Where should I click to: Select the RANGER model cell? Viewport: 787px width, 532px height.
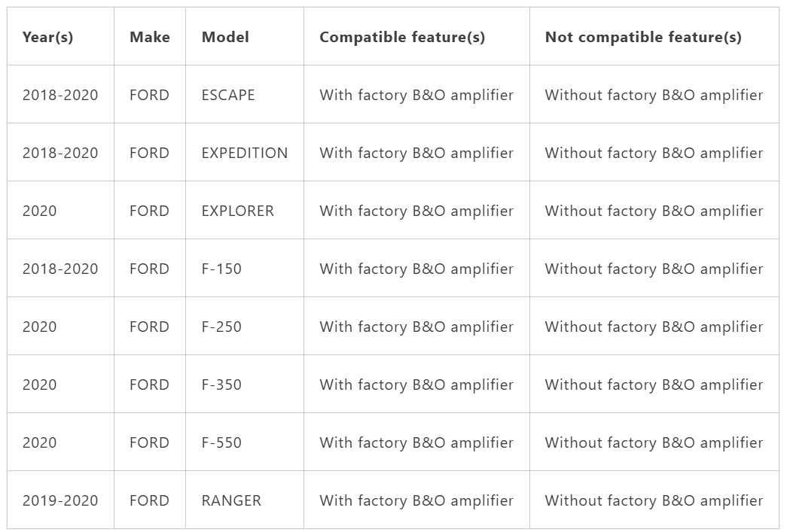pyautogui.click(x=231, y=500)
